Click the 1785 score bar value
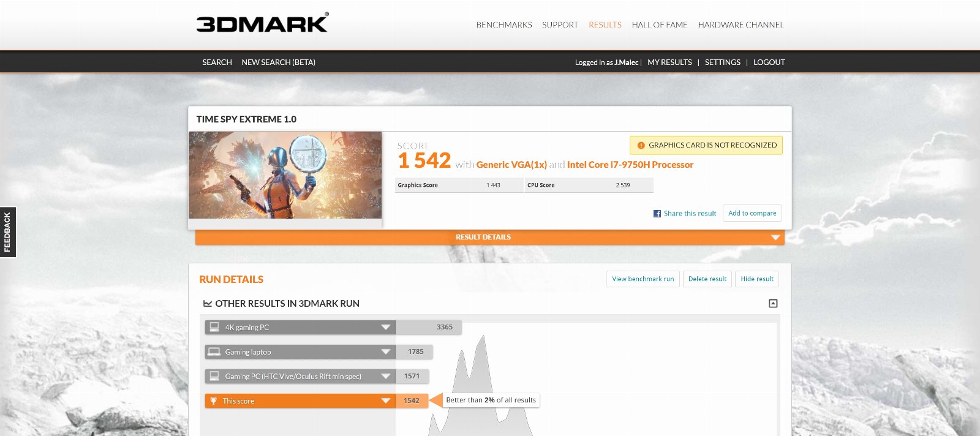980x436 pixels. (x=416, y=352)
